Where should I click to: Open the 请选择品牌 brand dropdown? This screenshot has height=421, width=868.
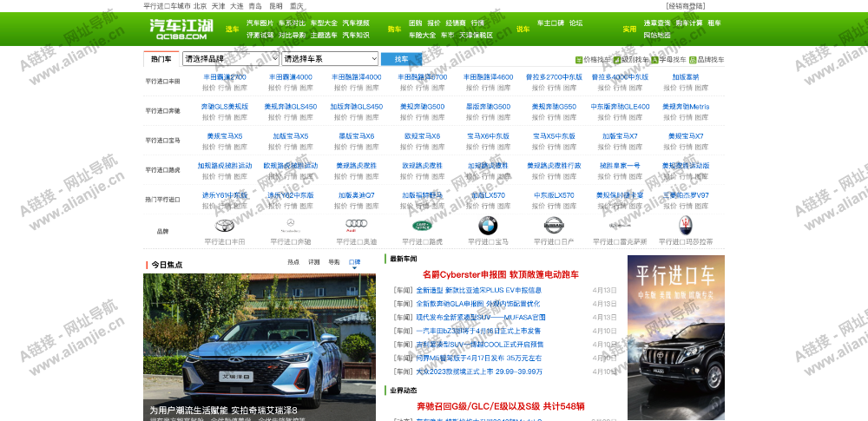click(x=231, y=59)
